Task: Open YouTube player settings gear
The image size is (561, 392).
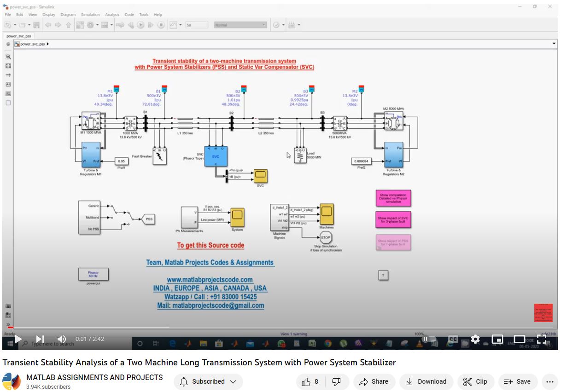Action: [475, 340]
